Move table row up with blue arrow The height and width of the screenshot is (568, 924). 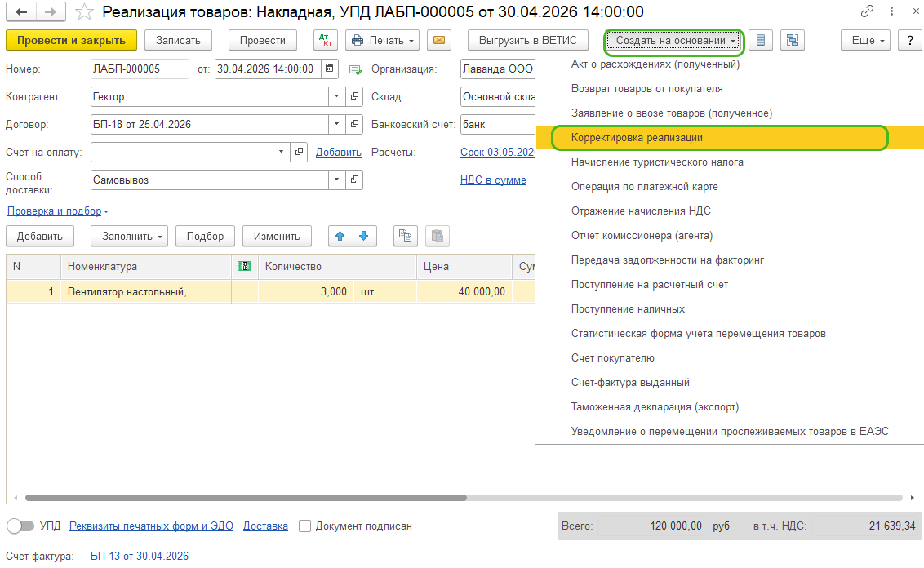click(x=340, y=237)
